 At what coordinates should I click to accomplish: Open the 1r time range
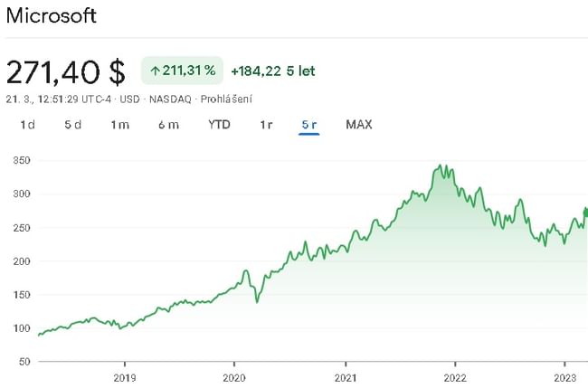pos(266,125)
